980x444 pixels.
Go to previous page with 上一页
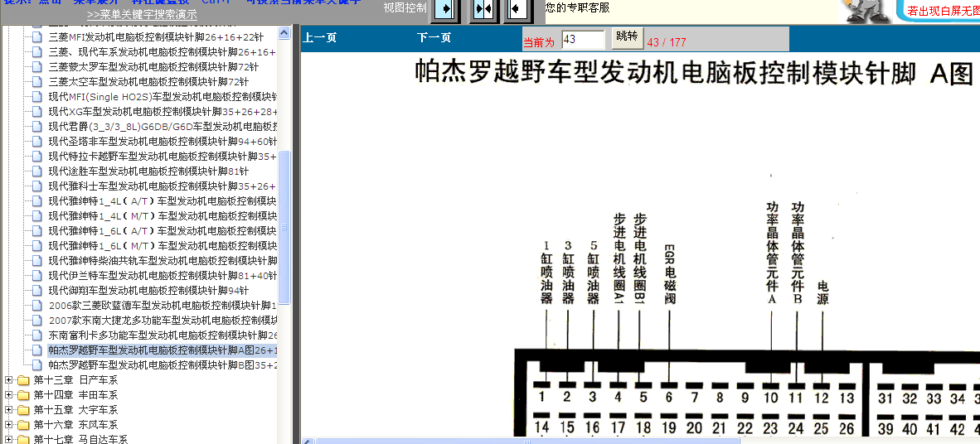click(320, 37)
